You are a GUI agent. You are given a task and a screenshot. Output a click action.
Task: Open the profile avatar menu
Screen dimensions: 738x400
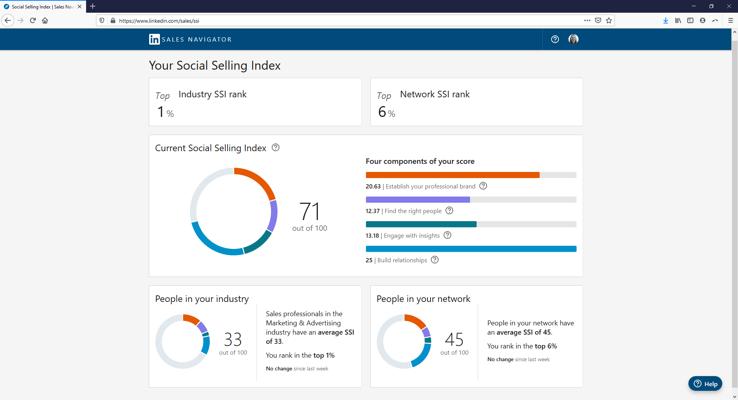pyautogui.click(x=573, y=40)
